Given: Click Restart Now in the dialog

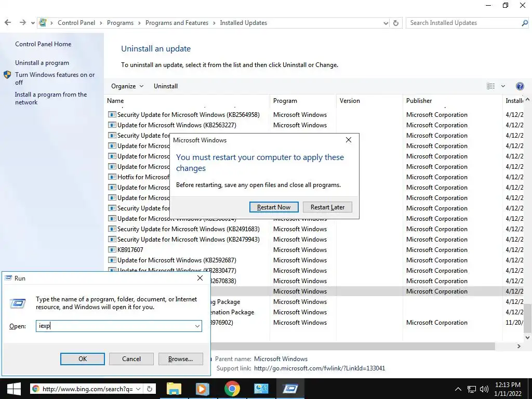Looking at the screenshot, I should [x=274, y=207].
